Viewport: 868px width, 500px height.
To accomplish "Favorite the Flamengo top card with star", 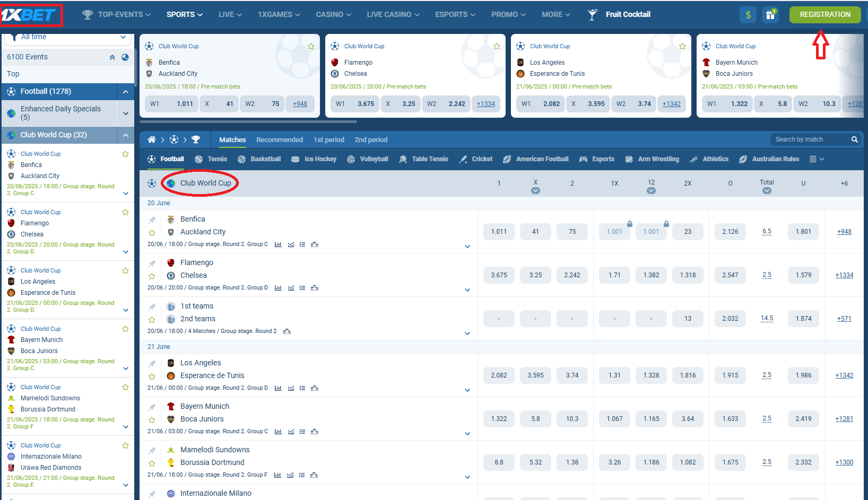I will (x=497, y=46).
